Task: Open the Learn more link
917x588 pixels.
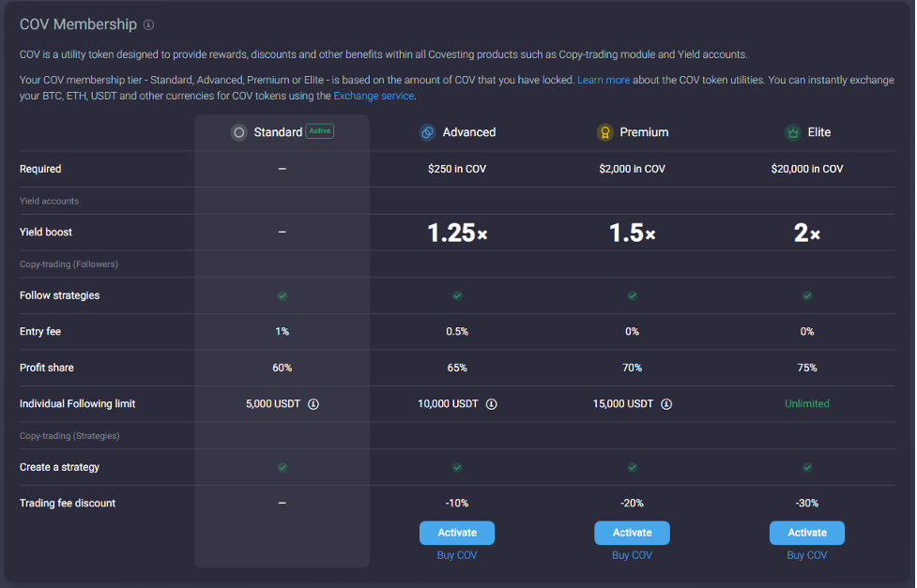Action: click(604, 80)
